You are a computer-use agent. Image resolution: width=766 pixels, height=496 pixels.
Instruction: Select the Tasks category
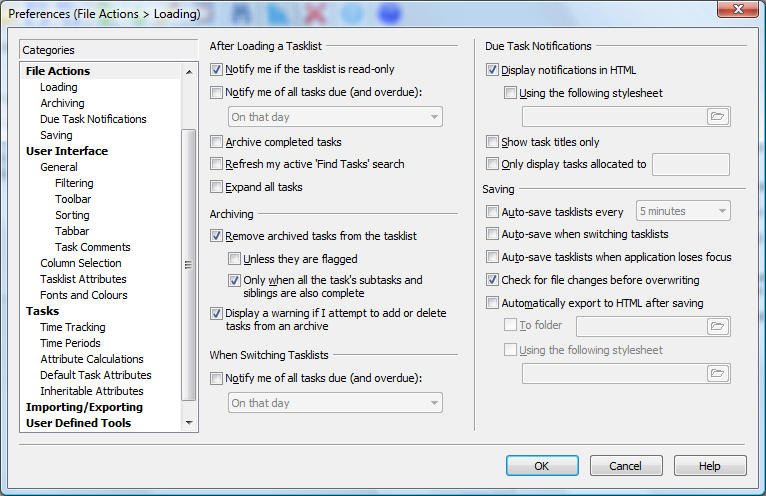[43, 311]
